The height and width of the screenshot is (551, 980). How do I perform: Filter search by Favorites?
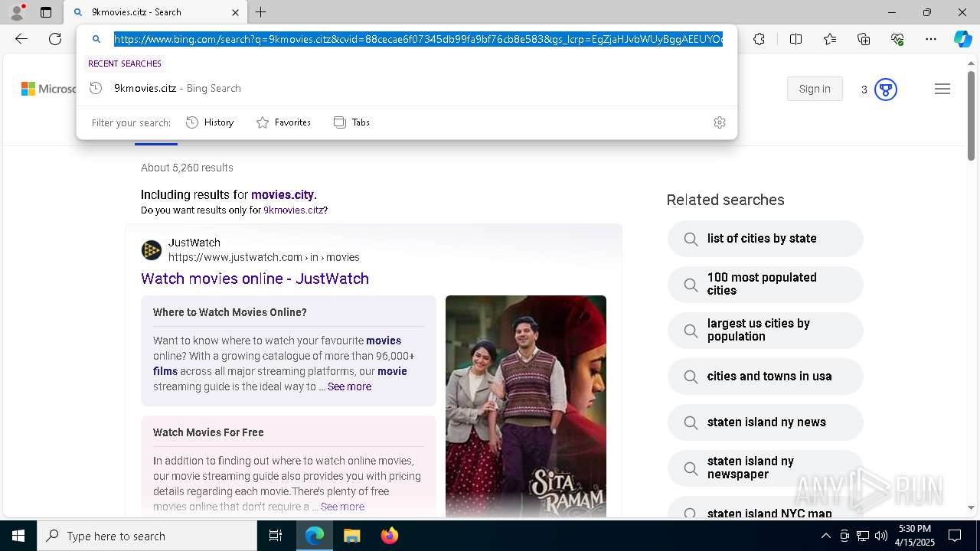(x=283, y=122)
